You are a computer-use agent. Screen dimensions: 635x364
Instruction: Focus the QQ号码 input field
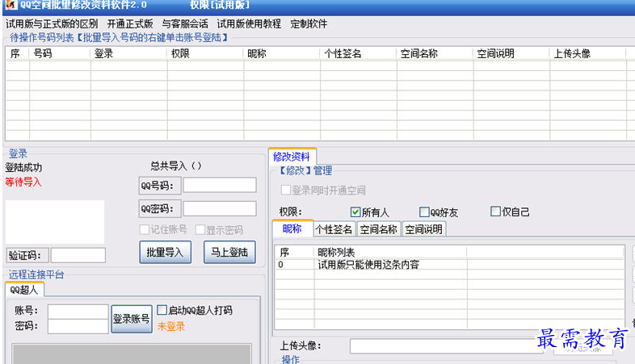pos(220,186)
